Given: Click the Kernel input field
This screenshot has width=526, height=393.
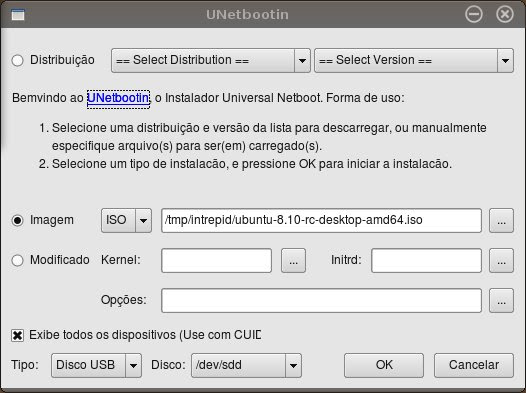Looking at the screenshot, I should pos(216,261).
